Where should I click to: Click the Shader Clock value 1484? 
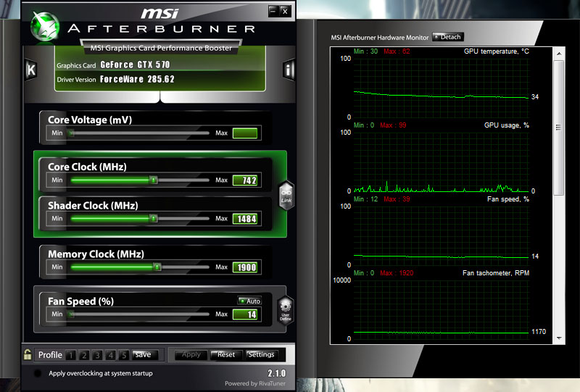tap(245, 219)
